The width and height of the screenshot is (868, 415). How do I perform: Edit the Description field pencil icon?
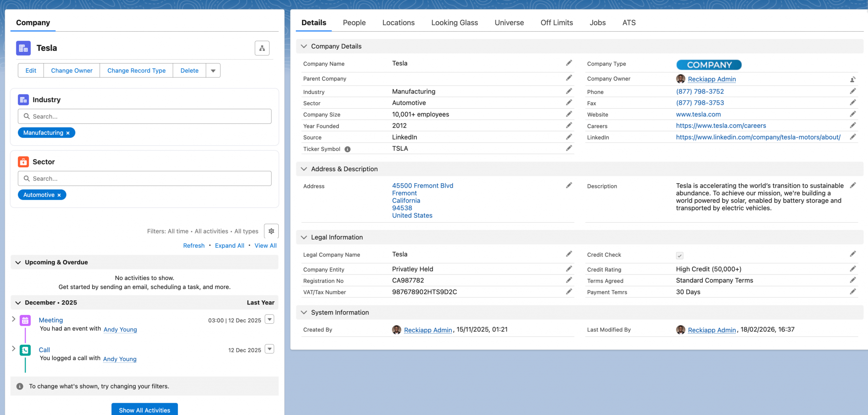(x=852, y=185)
